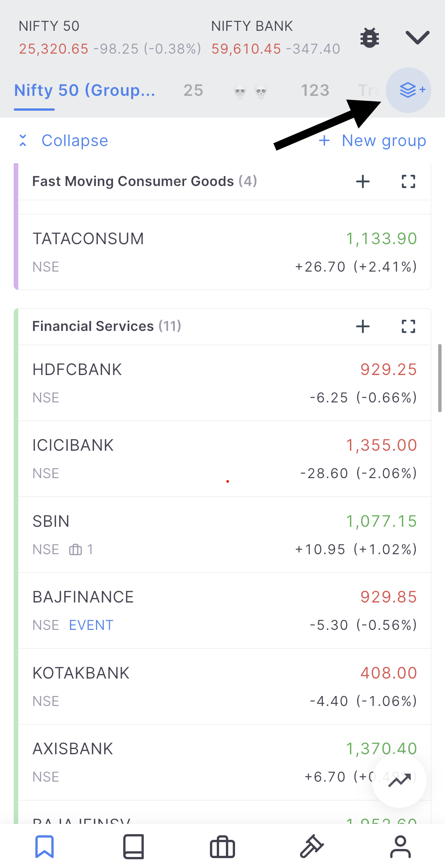
Task: Tap the floating chart trend button
Action: [x=399, y=781]
